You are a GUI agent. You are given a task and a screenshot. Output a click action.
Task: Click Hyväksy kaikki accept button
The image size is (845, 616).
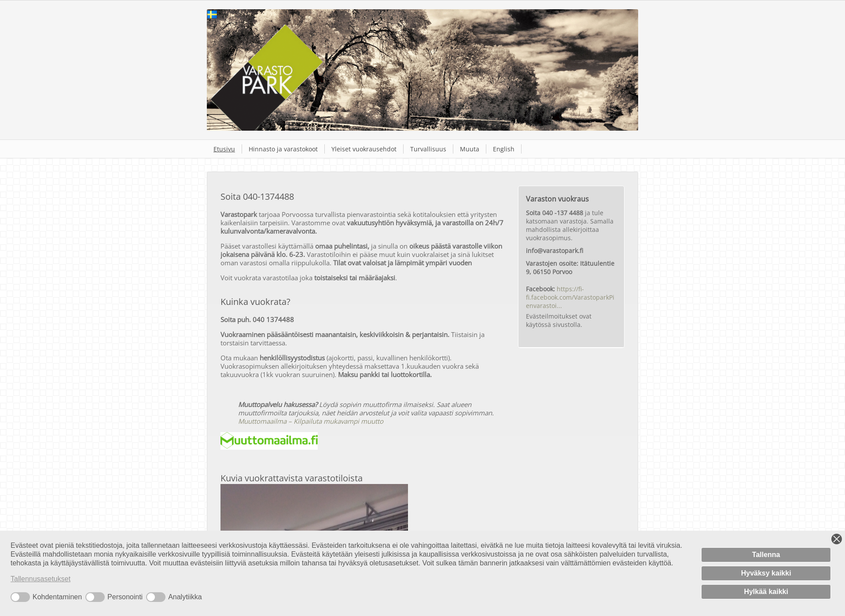click(x=766, y=573)
